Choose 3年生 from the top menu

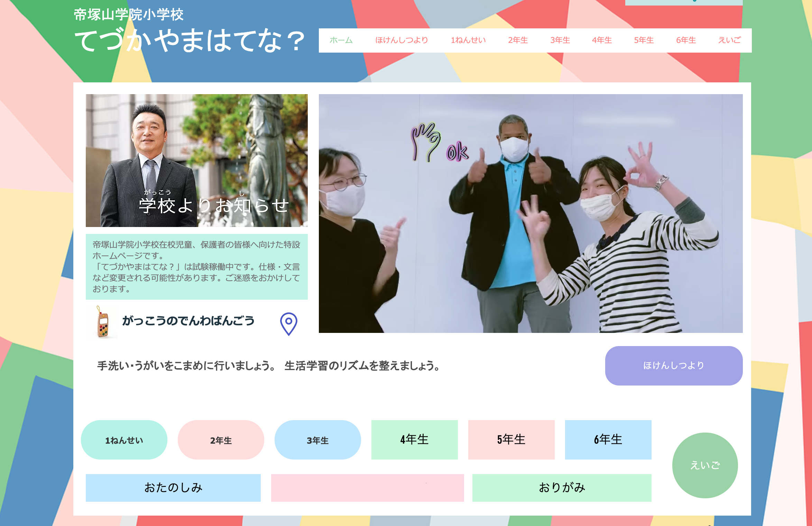tap(560, 40)
